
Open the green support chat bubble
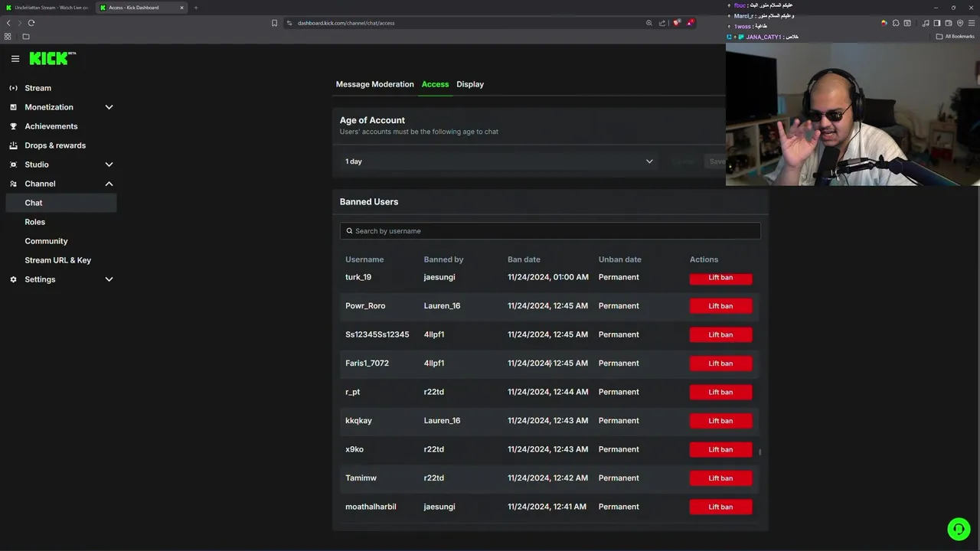[959, 529]
